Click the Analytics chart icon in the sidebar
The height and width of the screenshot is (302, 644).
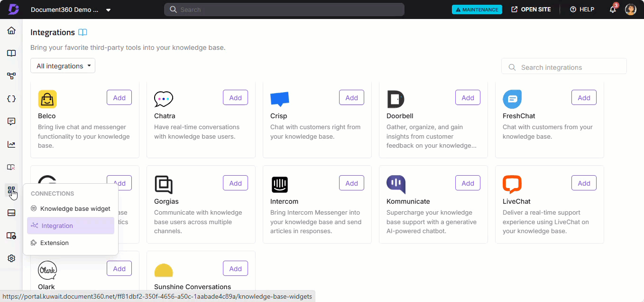(11, 144)
